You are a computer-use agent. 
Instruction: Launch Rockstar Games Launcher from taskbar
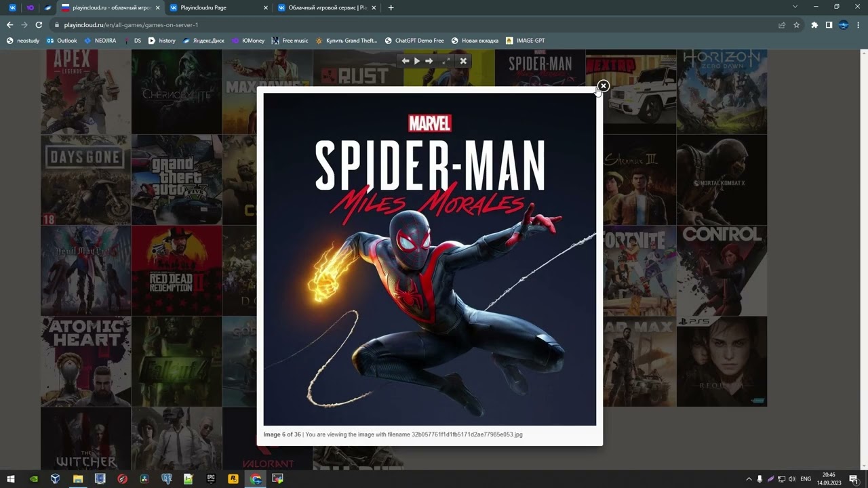(x=233, y=479)
